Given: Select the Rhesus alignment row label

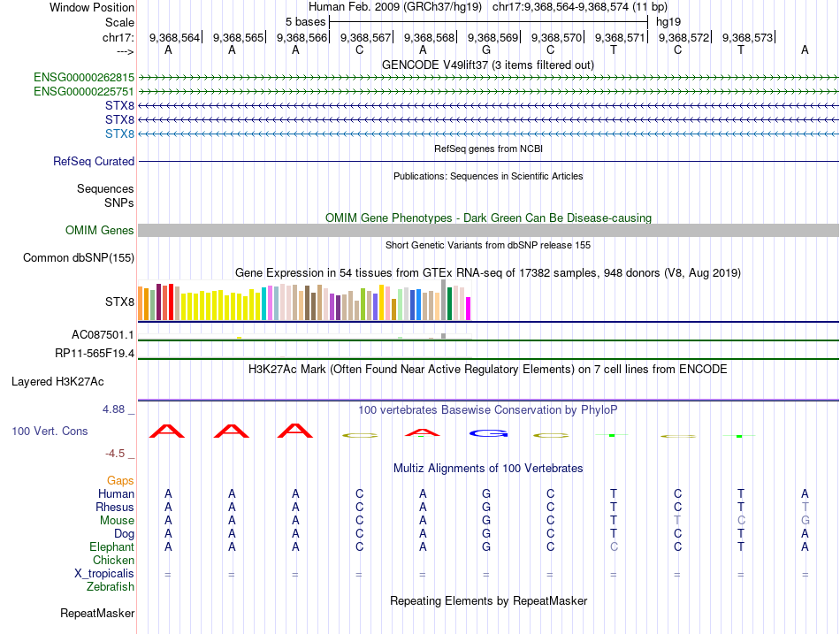Looking at the screenshot, I should pos(115,507).
